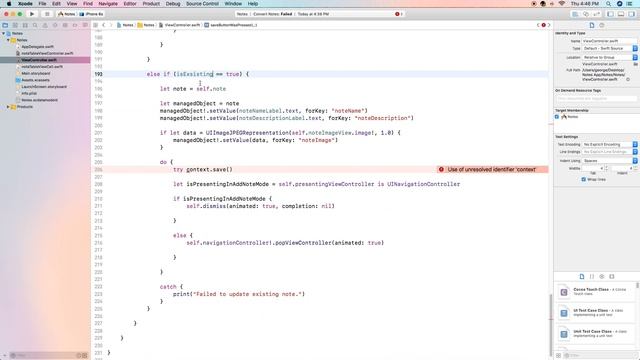Open the Edit menu
The width and height of the screenshot is (640, 360).
[56, 4]
